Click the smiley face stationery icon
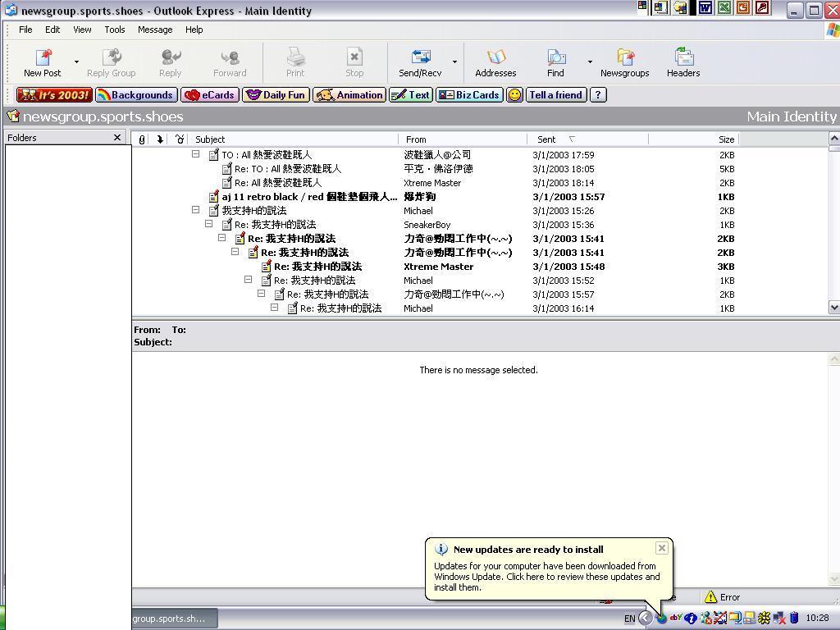Viewport: 840px width, 630px height. (x=514, y=95)
